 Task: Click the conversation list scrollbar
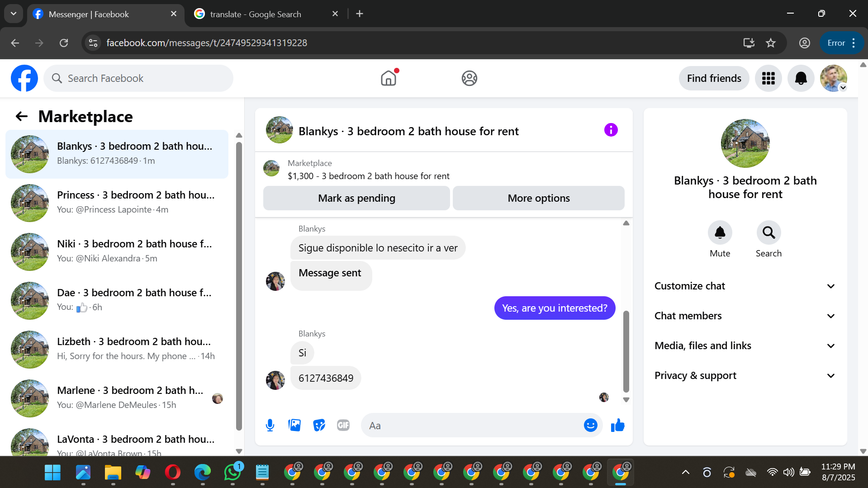[239, 286]
